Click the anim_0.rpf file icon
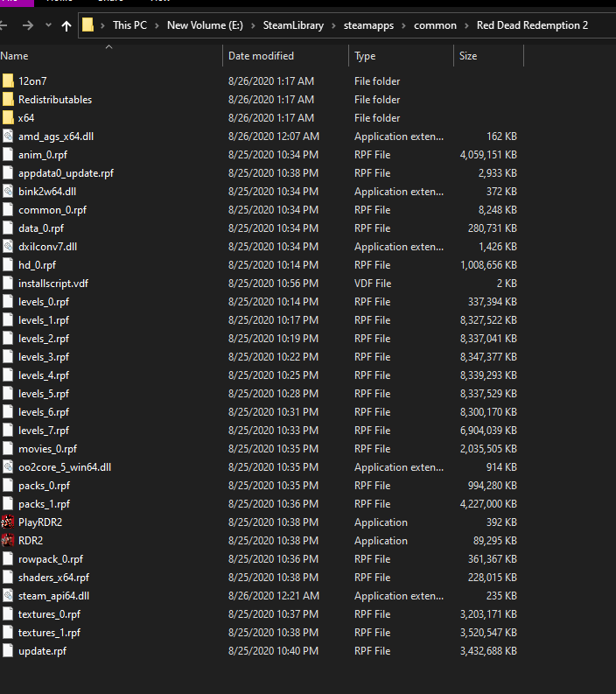 pos(8,155)
